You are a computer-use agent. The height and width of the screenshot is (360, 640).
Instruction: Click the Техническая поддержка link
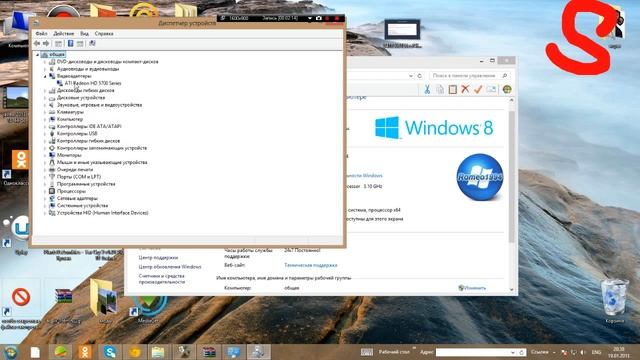click(x=311, y=265)
